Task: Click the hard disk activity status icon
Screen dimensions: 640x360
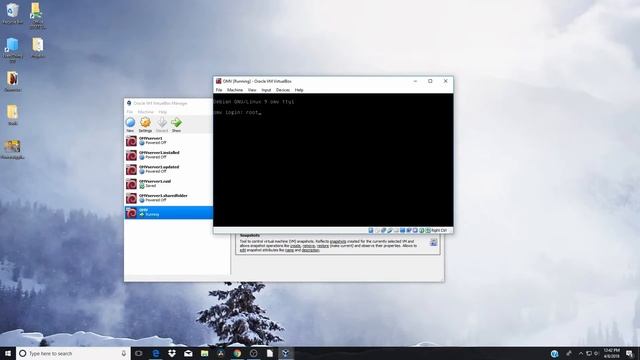Action: coord(371,231)
